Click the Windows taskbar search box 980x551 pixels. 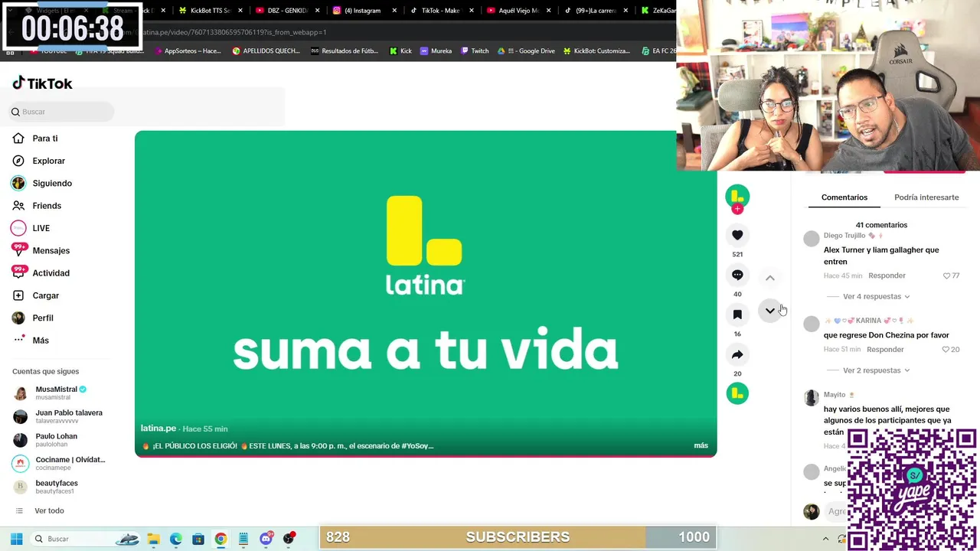(x=86, y=539)
